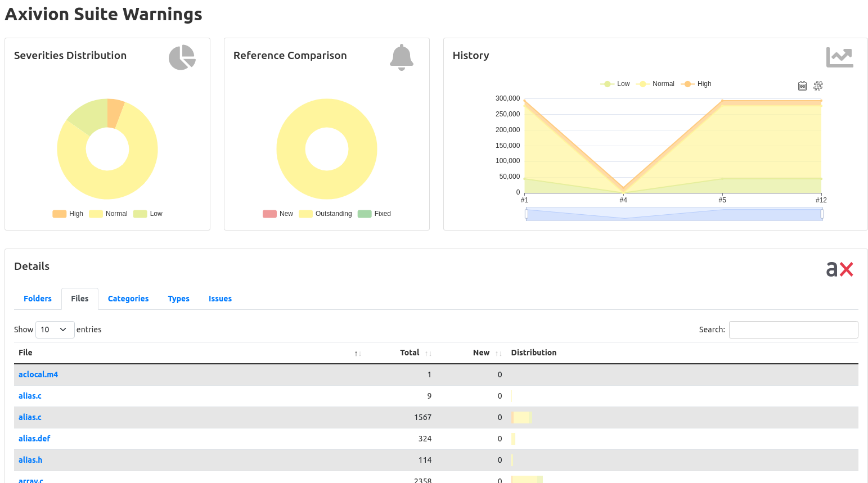Toggle Normal series in severities legend
Image resolution: width=868 pixels, height=483 pixels.
pyautogui.click(x=108, y=214)
